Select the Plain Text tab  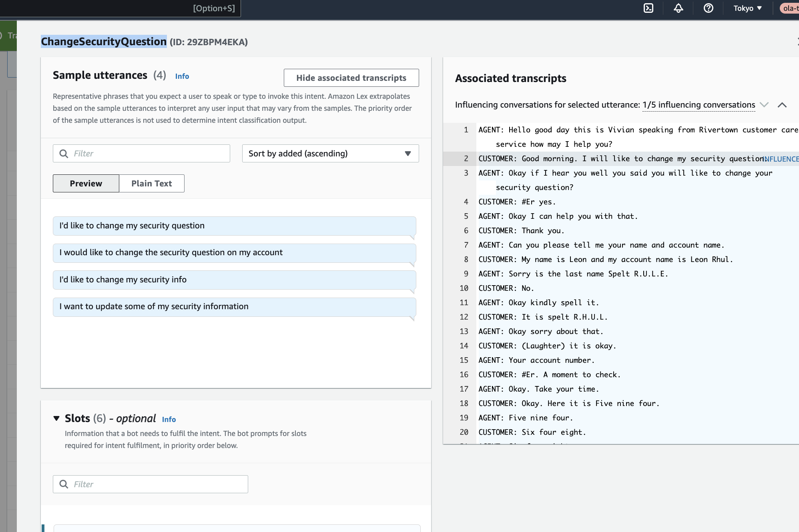pyautogui.click(x=151, y=183)
